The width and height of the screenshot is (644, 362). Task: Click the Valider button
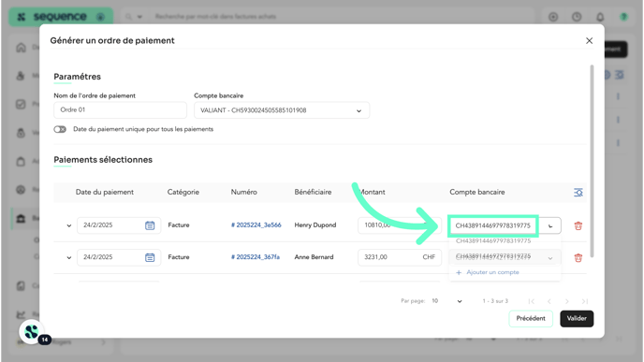coord(577,318)
